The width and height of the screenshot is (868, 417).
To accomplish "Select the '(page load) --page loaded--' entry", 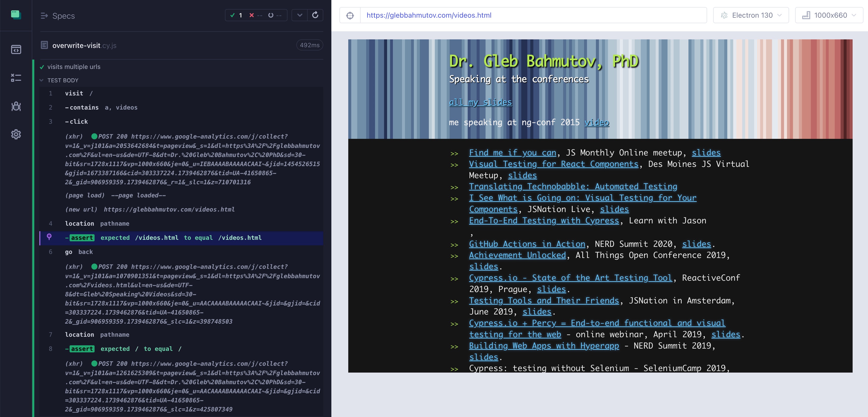I will [181, 196].
